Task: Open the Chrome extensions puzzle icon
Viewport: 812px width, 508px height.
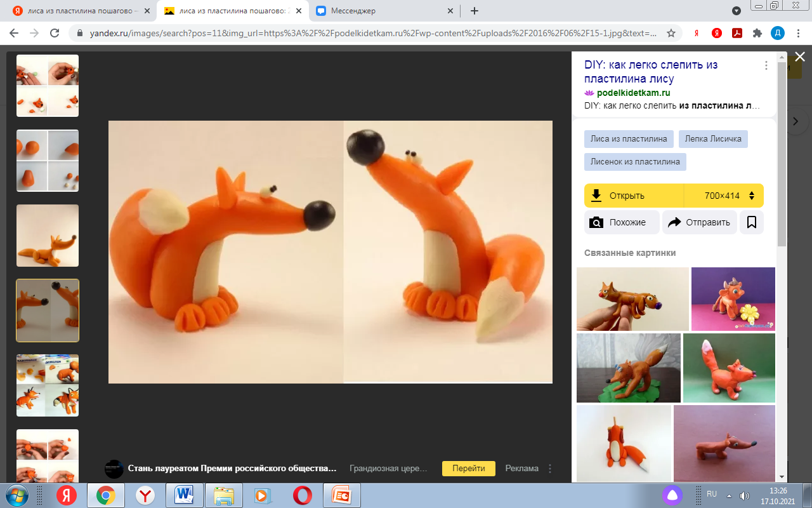Action: [757, 33]
